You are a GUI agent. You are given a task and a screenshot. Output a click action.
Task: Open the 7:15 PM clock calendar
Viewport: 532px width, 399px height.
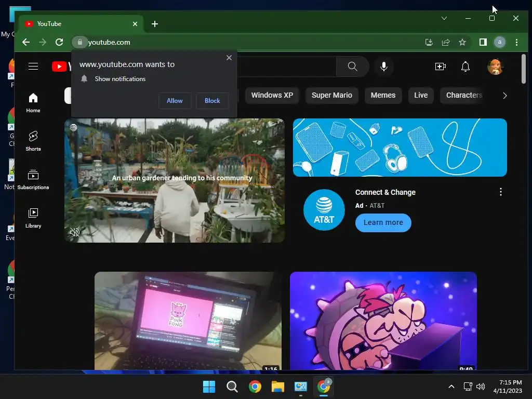coord(508,387)
